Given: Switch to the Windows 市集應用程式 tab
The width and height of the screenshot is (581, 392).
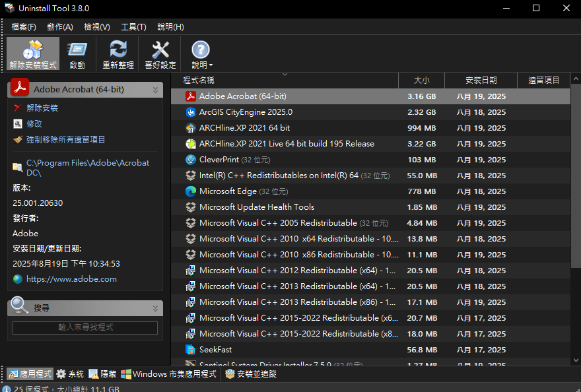Looking at the screenshot, I should point(168,374).
